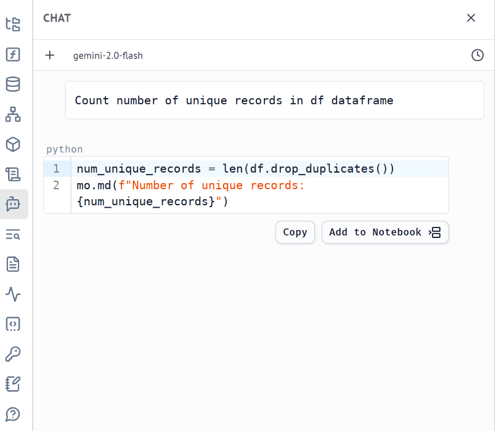This screenshot has width=504, height=431.
Task: Open the documentation search icon
Action: click(x=13, y=234)
